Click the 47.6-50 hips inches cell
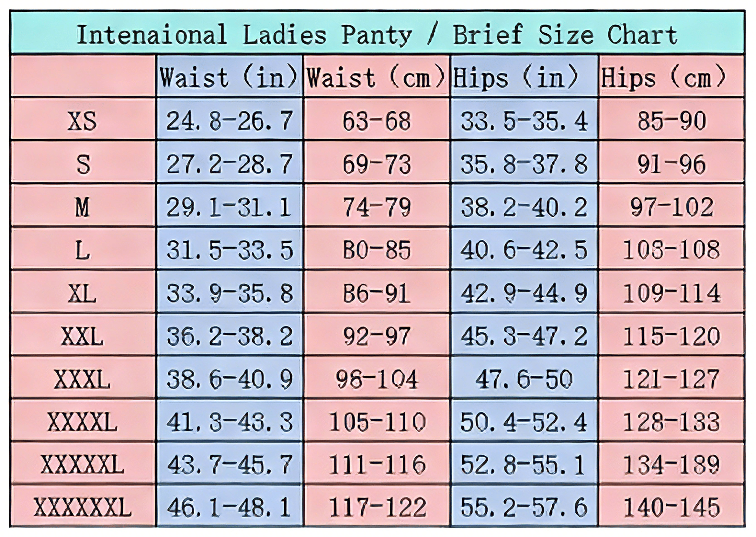The height and width of the screenshot is (537, 756). click(524, 379)
